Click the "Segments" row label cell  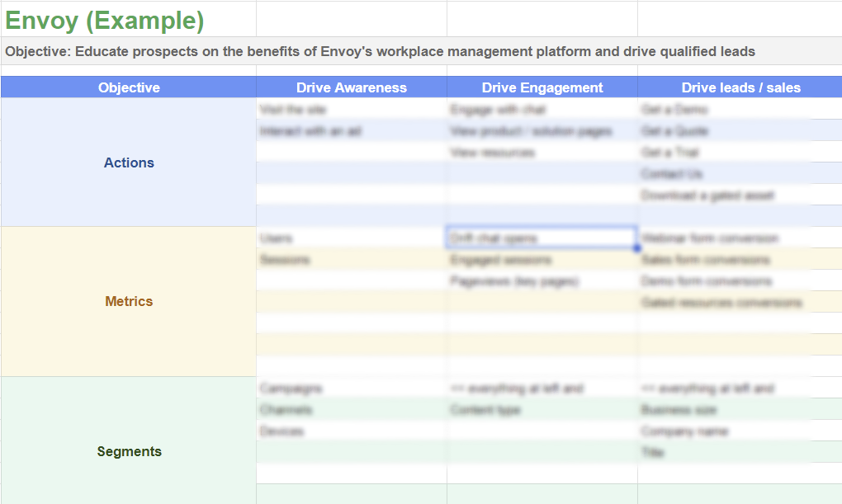129,440
